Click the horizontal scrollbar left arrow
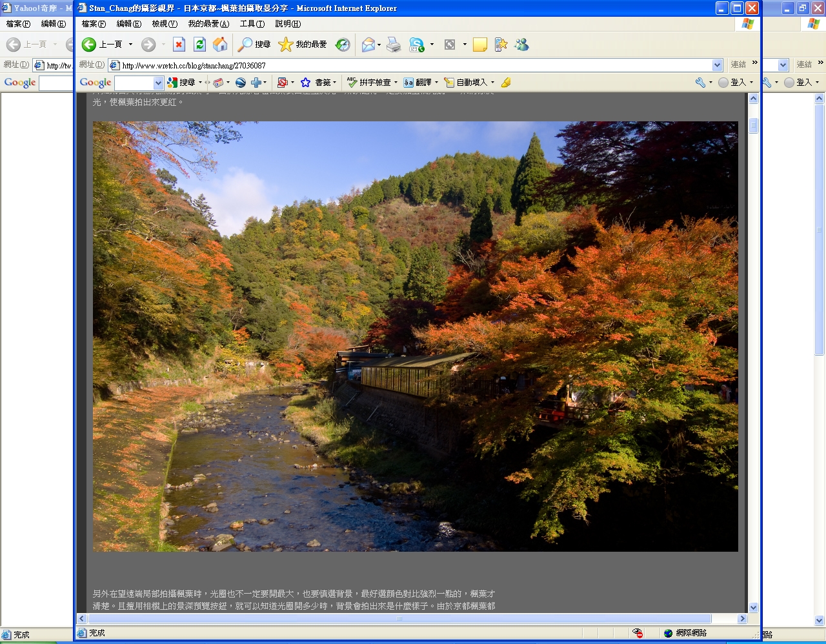The width and height of the screenshot is (826, 644). [81, 618]
